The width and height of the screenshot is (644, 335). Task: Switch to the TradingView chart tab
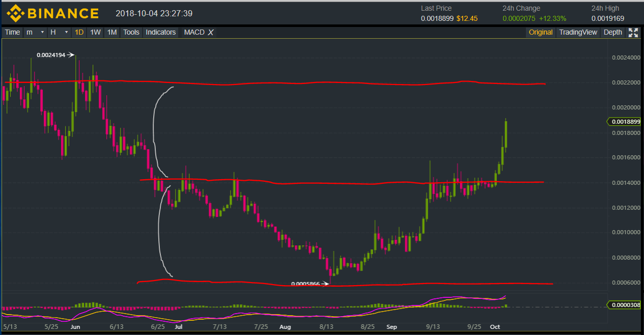coord(578,33)
